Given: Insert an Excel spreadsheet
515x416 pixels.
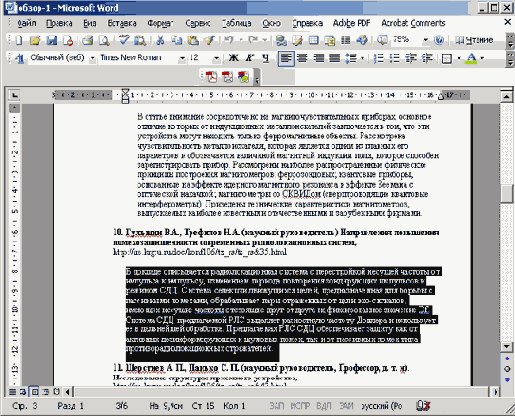Looking at the screenshot, I should (x=330, y=40).
